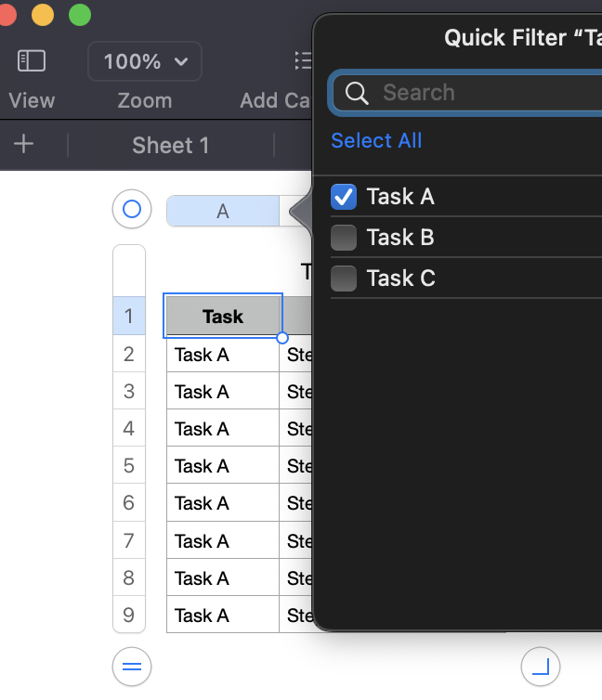Click the table select circle handle
This screenshot has width=602, height=700.
pyautogui.click(x=131, y=210)
